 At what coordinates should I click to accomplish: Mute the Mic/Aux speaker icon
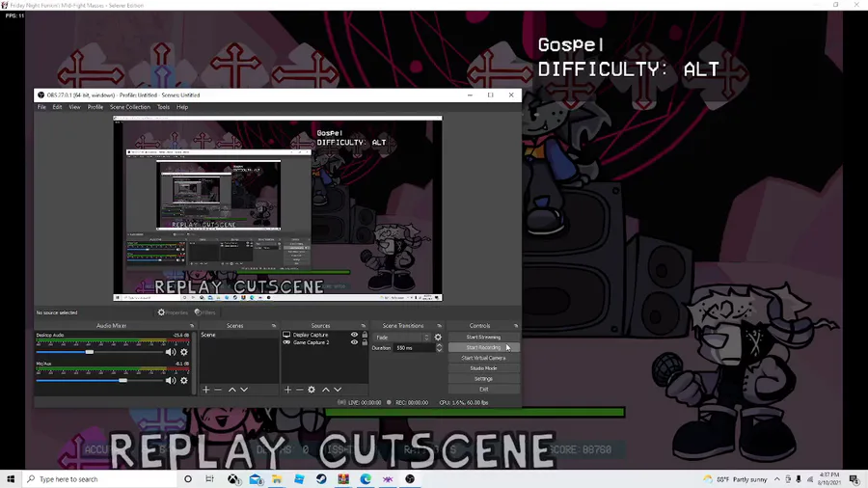point(171,381)
